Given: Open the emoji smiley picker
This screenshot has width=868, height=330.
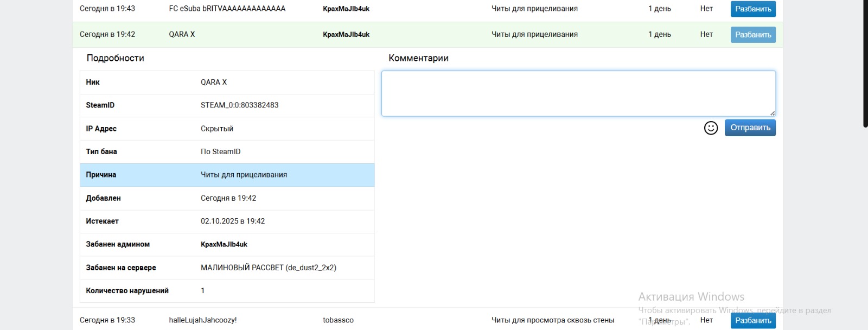Looking at the screenshot, I should tap(711, 128).
